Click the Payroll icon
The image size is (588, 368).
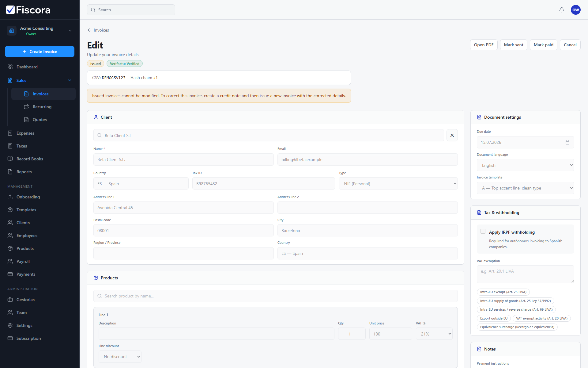point(10,261)
